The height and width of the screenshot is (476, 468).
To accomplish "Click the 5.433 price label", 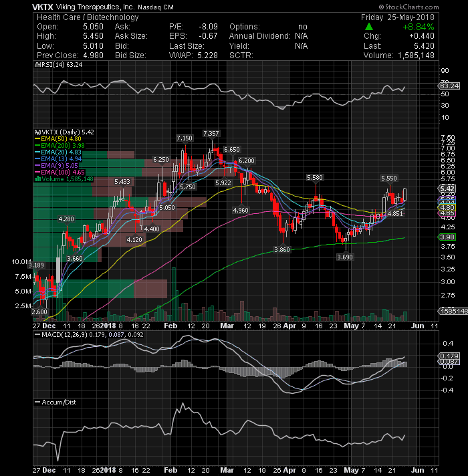I will coord(122,182).
